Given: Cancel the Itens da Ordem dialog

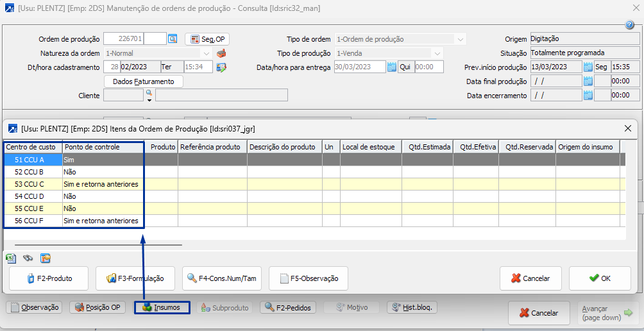Looking at the screenshot, I should point(530,278).
